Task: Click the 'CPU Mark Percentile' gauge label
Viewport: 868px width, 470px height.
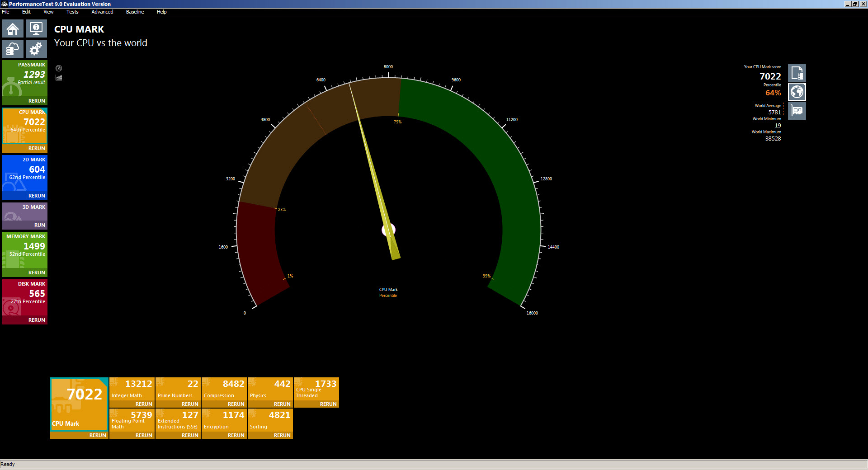Action: (388, 292)
